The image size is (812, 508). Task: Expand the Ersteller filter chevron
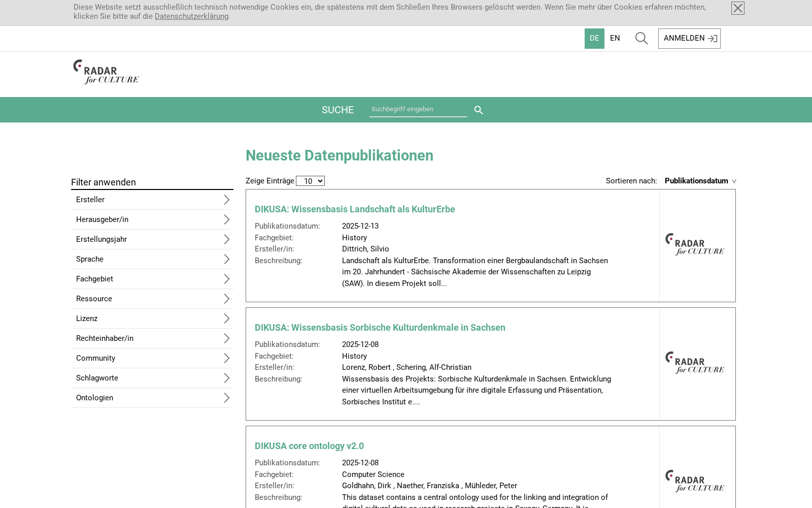(x=227, y=200)
